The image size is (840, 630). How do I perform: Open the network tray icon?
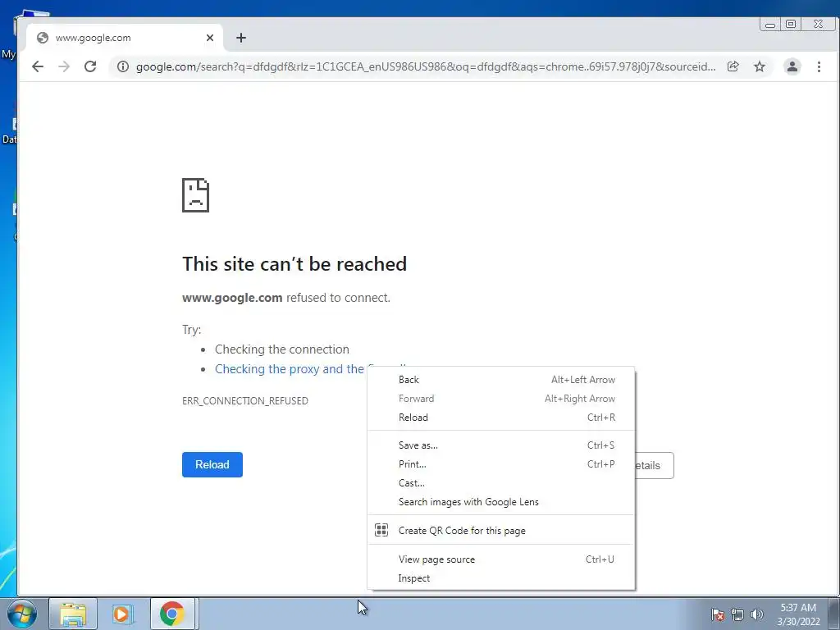(x=737, y=614)
